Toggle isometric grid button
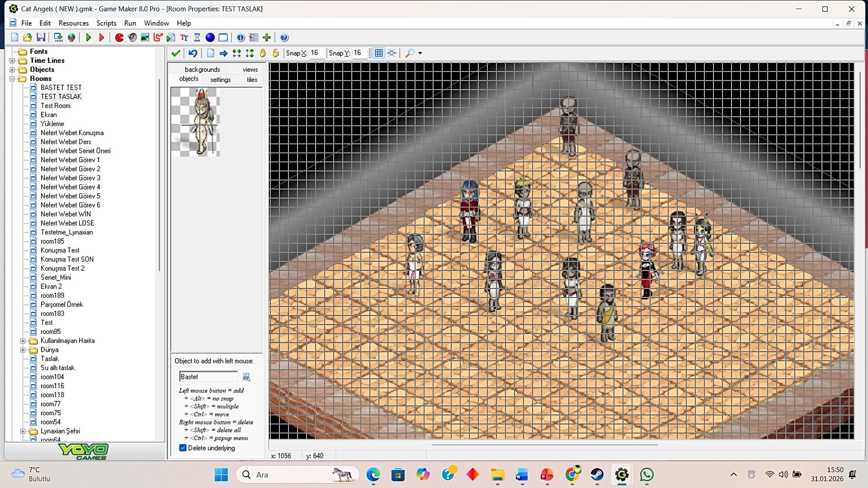868x488 pixels. pyautogui.click(x=392, y=53)
